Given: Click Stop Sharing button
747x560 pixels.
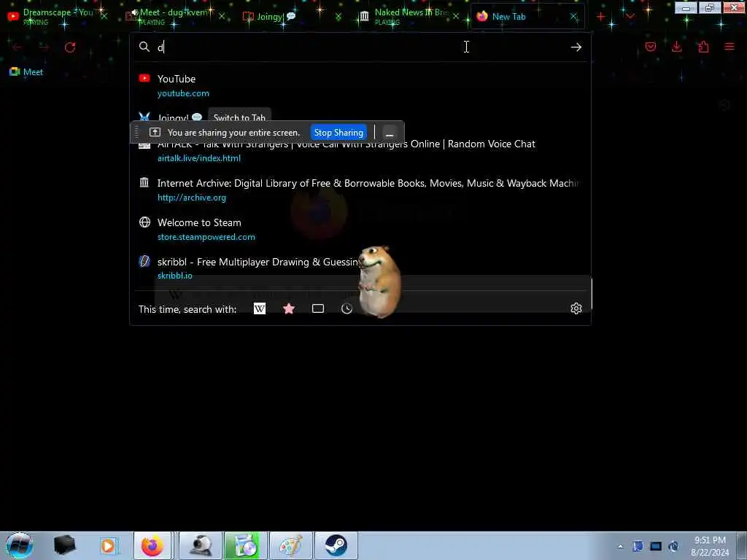Looking at the screenshot, I should [338, 133].
